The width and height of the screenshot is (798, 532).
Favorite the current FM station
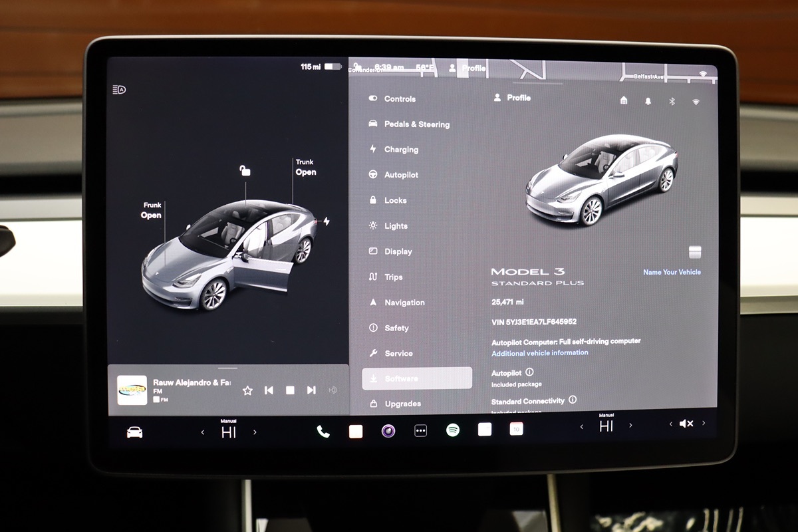coord(247,390)
